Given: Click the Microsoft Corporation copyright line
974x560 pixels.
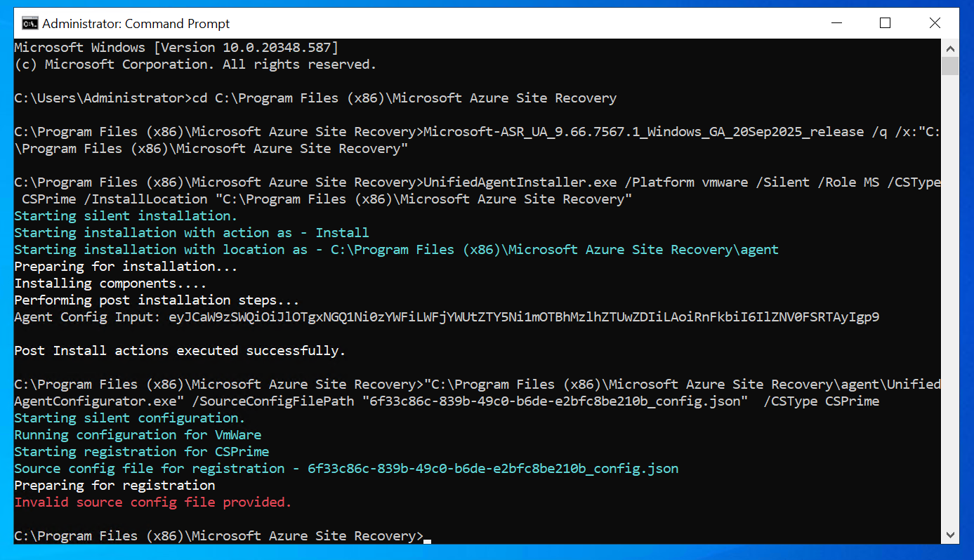Looking at the screenshot, I should pyautogui.click(x=195, y=65).
